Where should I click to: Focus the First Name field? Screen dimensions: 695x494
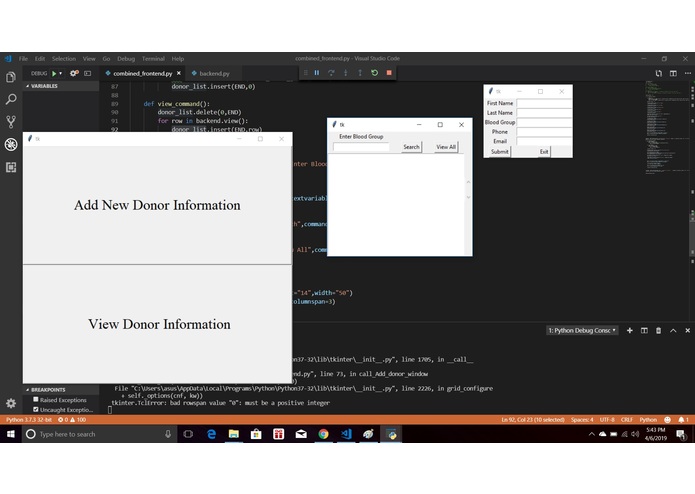pos(544,103)
